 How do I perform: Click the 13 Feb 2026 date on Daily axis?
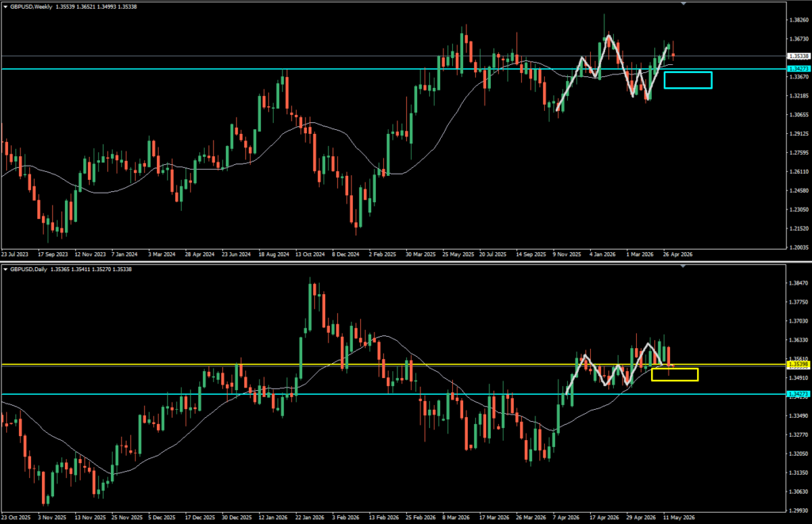[x=384, y=518]
